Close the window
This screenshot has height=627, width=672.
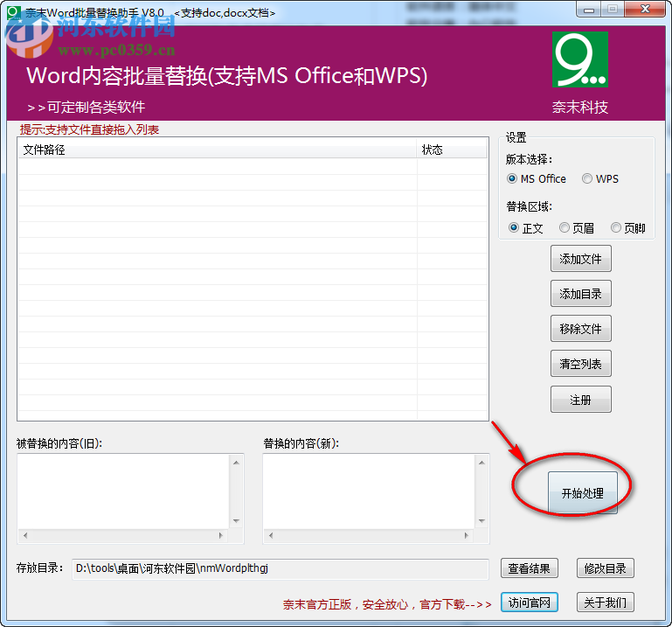(x=645, y=10)
